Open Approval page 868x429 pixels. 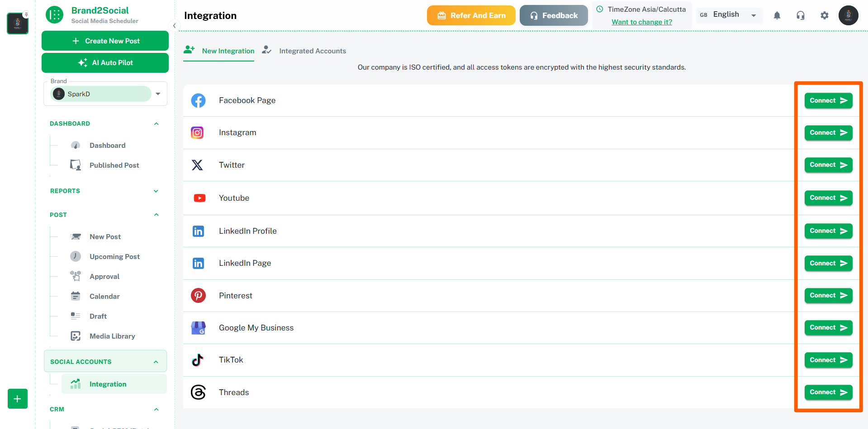click(104, 276)
